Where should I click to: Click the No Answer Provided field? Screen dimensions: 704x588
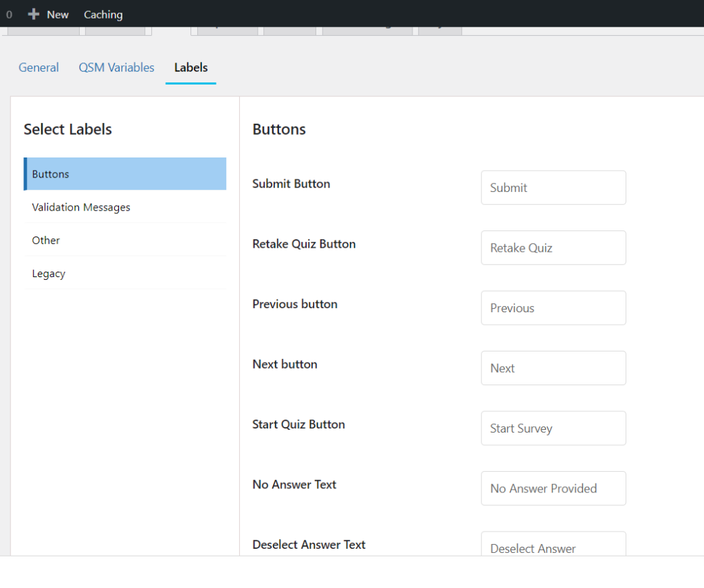tap(553, 488)
